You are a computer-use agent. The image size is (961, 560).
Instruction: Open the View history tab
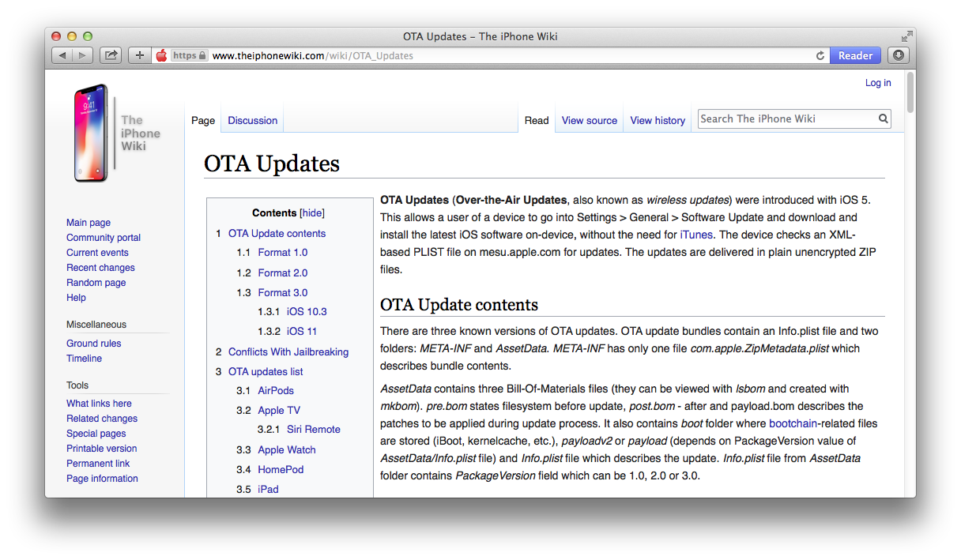tap(658, 121)
